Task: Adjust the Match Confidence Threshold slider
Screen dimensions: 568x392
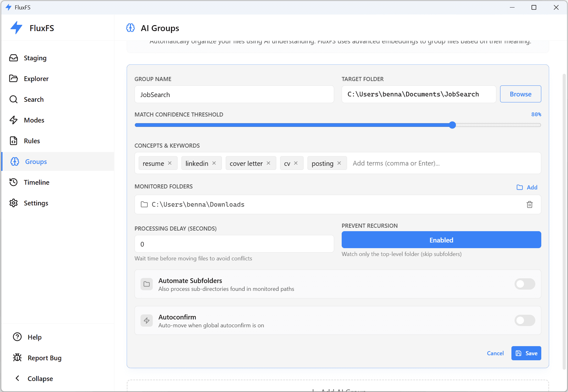Action: (x=452, y=125)
